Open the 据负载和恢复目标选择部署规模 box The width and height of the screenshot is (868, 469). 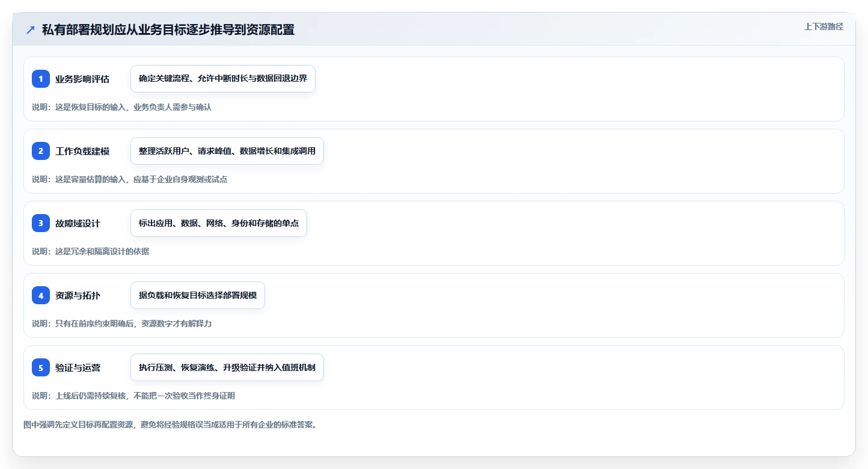tap(198, 295)
